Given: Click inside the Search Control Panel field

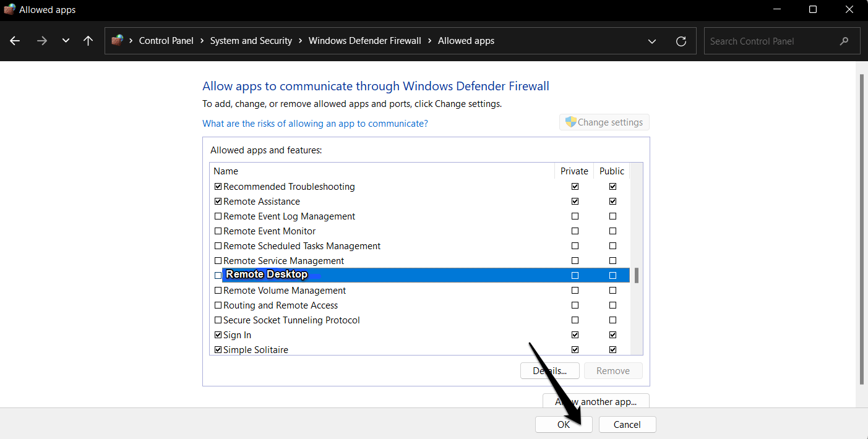Looking at the screenshot, I should (767, 41).
